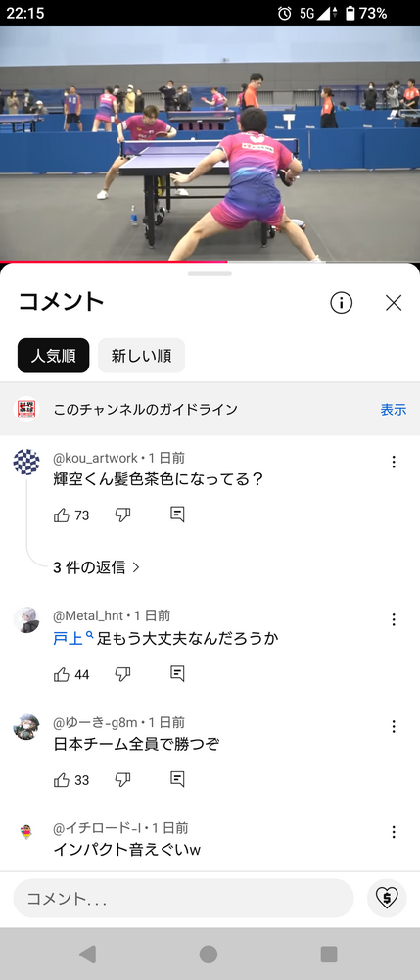Screen dimensions: 420x980
Task: Open the Super Thanks heart dollar icon
Action: (387, 898)
